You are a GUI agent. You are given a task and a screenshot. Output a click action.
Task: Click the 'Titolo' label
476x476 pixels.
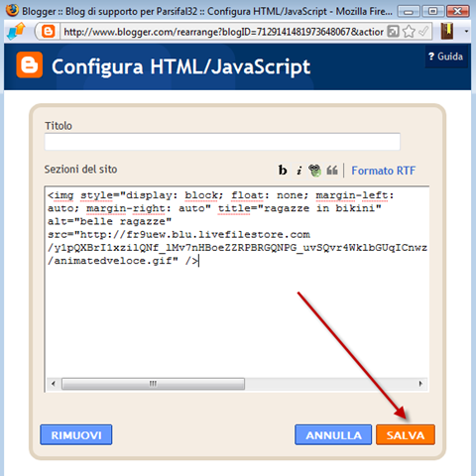point(59,126)
